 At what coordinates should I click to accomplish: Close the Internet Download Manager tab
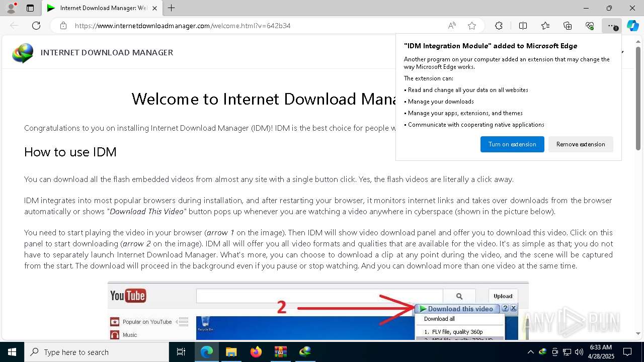154,8
